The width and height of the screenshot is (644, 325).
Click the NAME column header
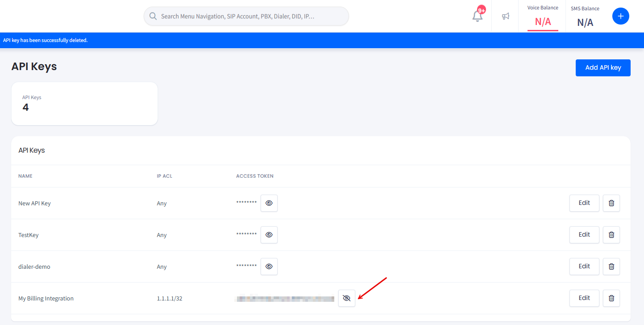coord(25,176)
